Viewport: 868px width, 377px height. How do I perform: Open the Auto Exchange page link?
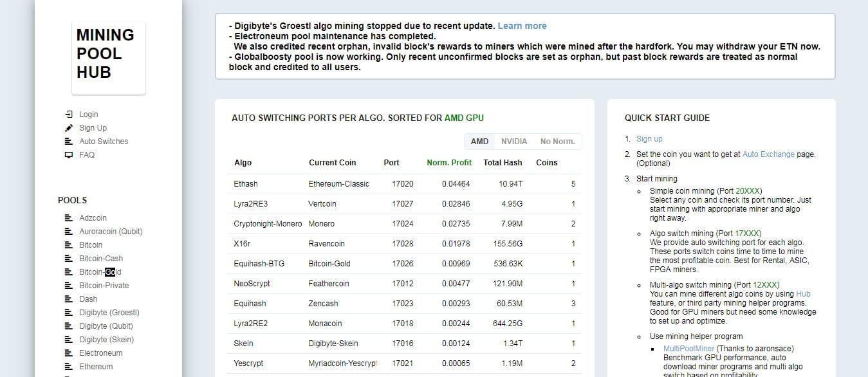click(x=768, y=154)
